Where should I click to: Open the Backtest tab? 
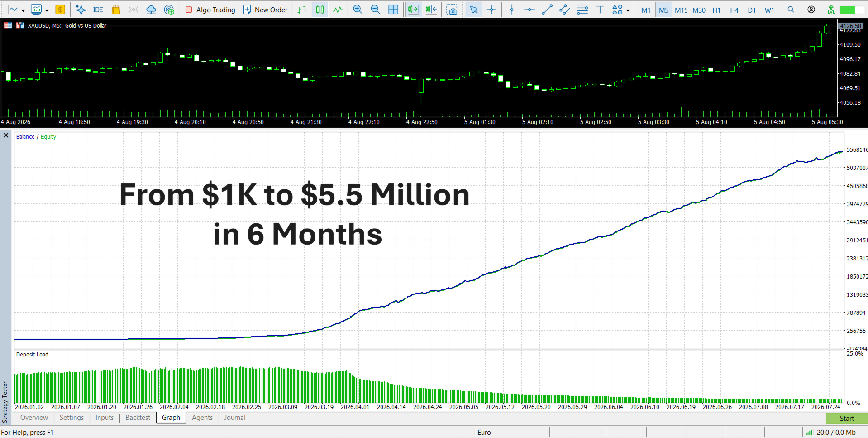tap(138, 418)
